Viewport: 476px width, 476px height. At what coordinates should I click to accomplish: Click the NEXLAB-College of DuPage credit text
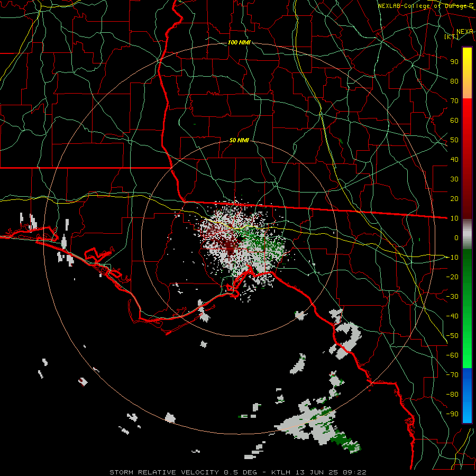point(426,6)
